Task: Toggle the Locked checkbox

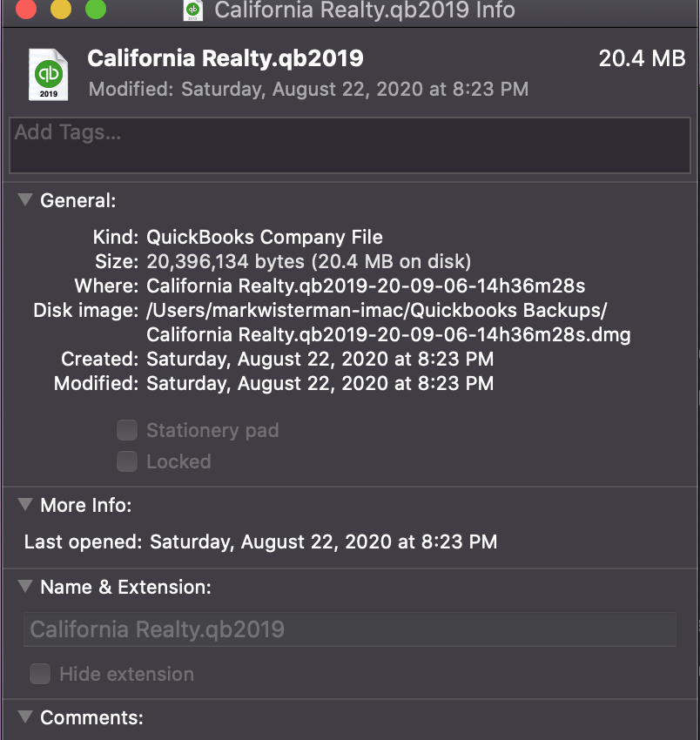Action: tap(127, 461)
